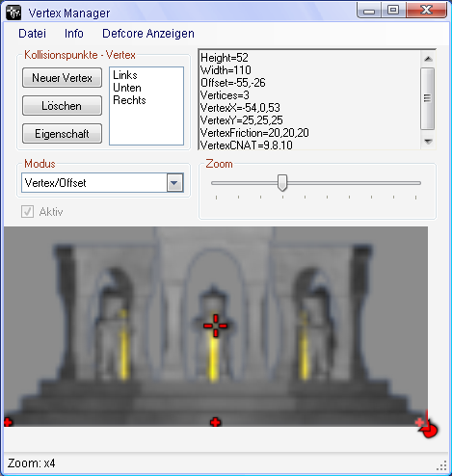Click the Height=52 line in text box
This screenshot has width=452, height=476.
point(225,58)
